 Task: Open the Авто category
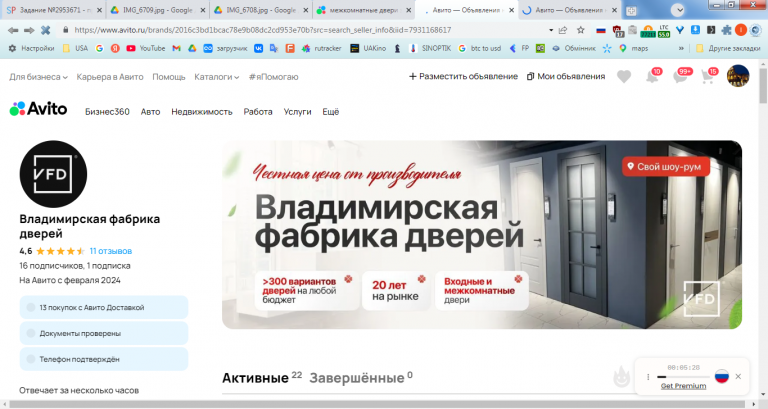[150, 112]
